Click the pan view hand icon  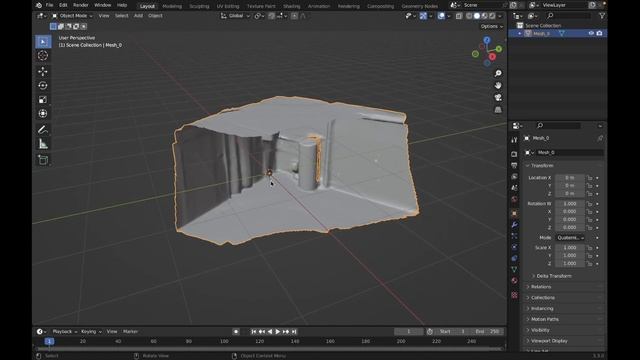(x=498, y=85)
